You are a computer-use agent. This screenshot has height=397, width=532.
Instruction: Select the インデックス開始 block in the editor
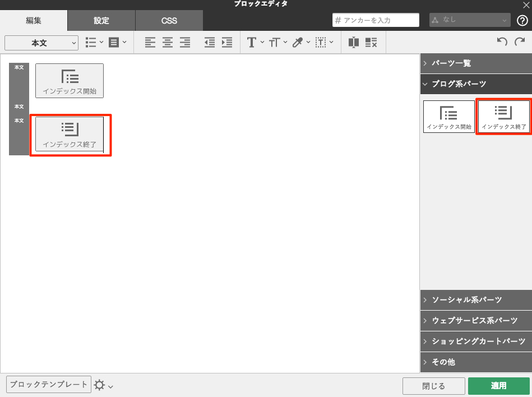(70, 81)
